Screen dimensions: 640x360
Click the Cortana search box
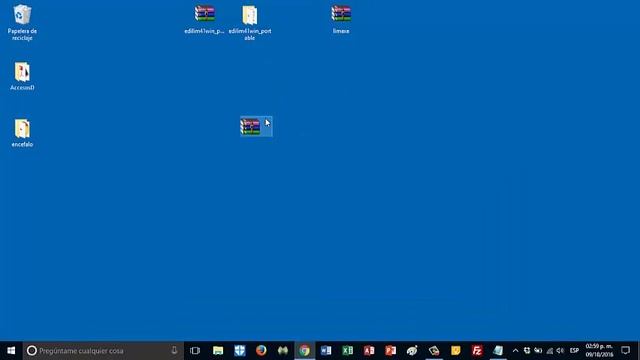(103, 351)
